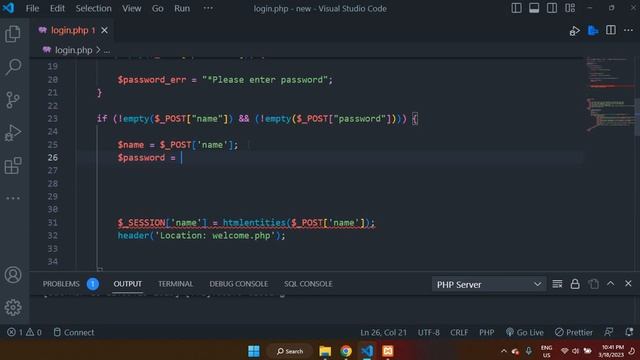The height and width of the screenshot is (360, 640).
Task: Place cursor after "$password =" on line 26
Action: coord(182,158)
